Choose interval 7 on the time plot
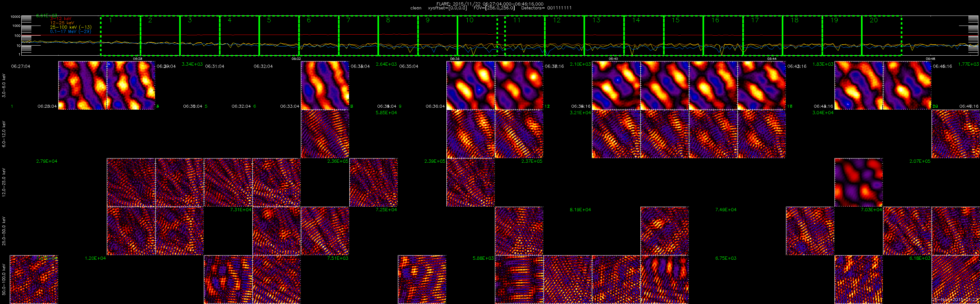Image resolution: width=980 pixels, height=304 pixels. tap(358, 36)
